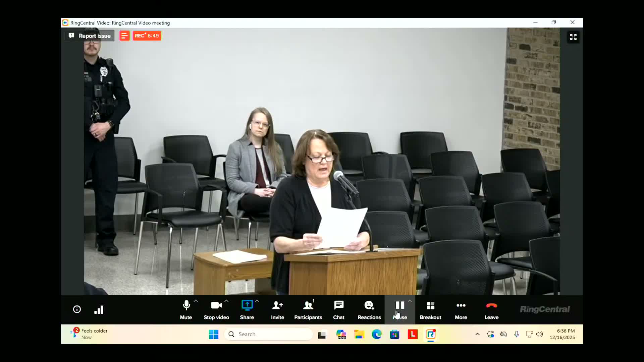The width and height of the screenshot is (644, 362).
Task: Toggle Stop video on or off
Action: tap(216, 309)
